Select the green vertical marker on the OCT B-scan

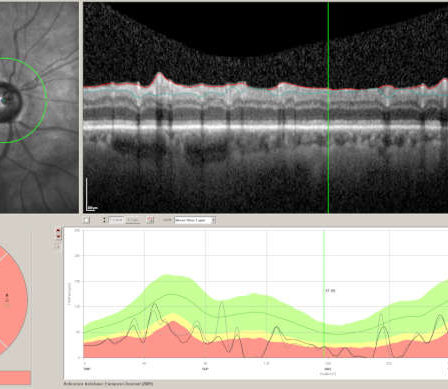click(328, 107)
